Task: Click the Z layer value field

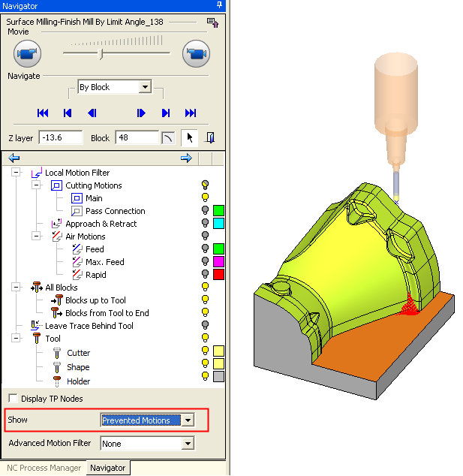Action: point(61,138)
